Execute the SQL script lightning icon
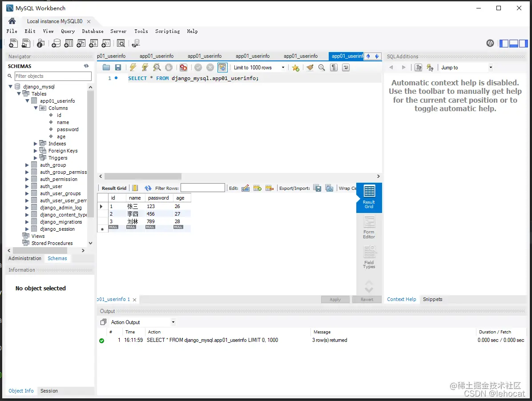This screenshot has width=532, height=401. point(133,68)
